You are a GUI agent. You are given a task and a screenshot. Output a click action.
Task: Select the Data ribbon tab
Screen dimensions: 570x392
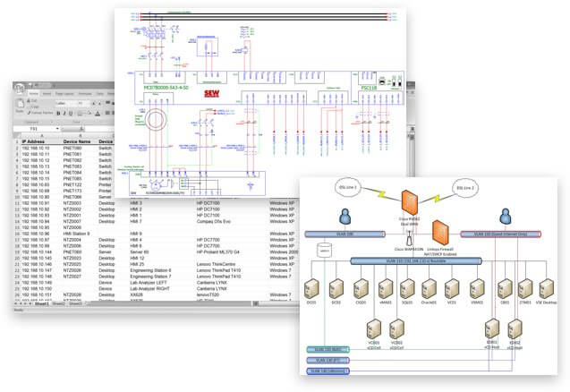point(99,94)
